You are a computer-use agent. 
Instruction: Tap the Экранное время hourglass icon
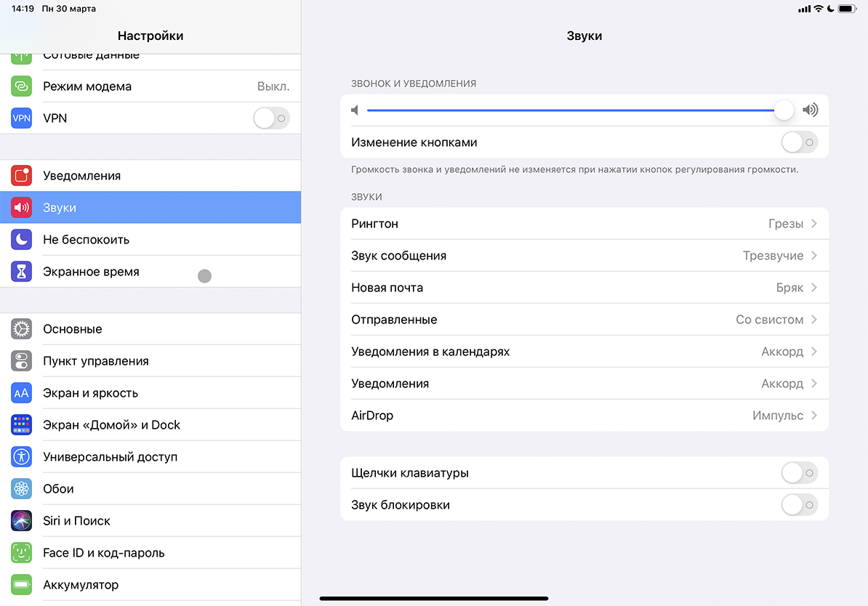22,272
